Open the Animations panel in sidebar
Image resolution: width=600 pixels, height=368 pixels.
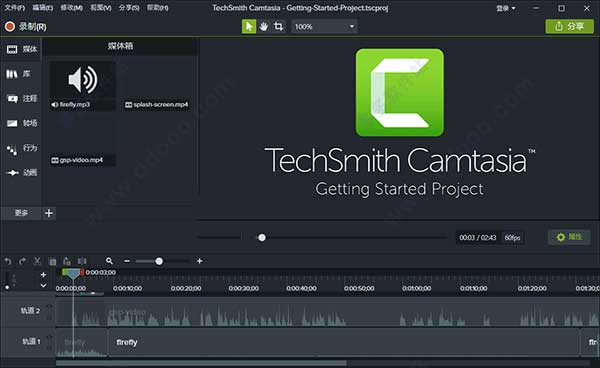point(22,173)
